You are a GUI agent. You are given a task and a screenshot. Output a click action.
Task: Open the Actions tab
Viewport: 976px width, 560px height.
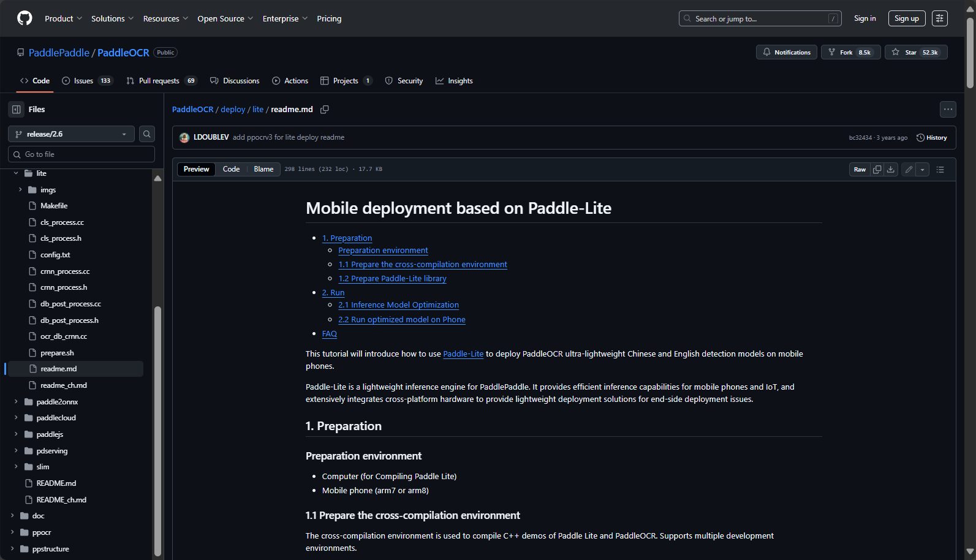coord(290,81)
